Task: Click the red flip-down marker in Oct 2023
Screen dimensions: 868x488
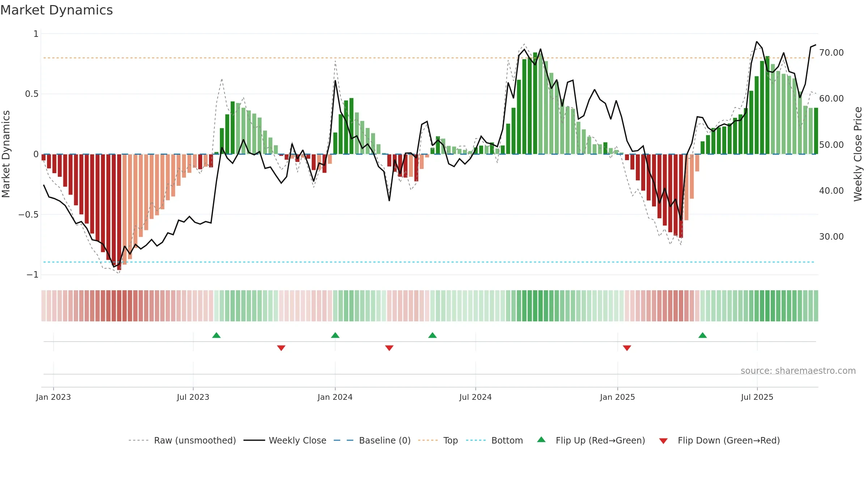Action: pyautogui.click(x=281, y=348)
